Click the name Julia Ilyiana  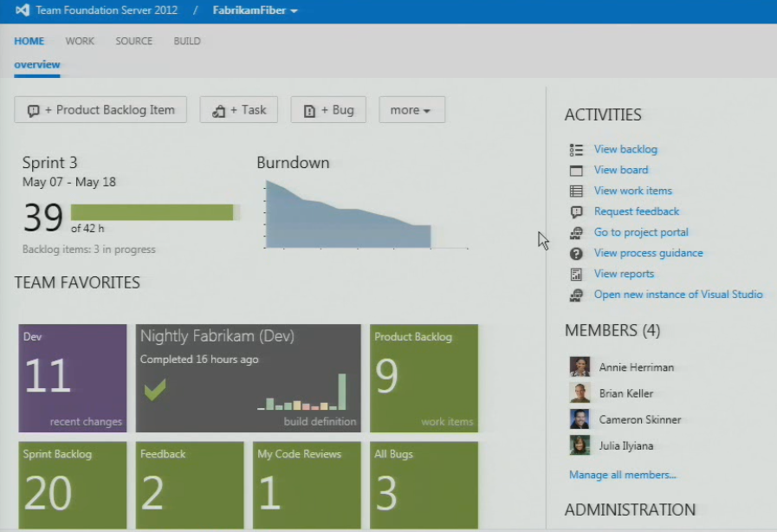[626, 445]
